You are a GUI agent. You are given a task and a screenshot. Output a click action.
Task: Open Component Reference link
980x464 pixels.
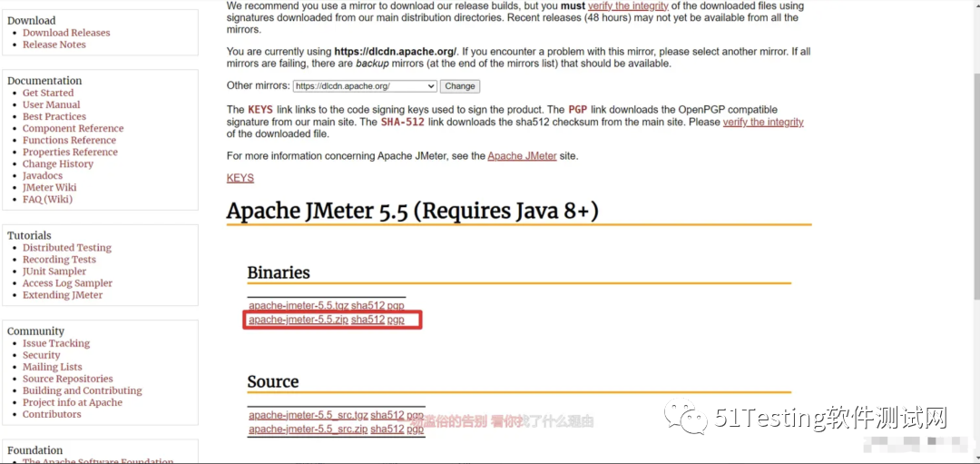pyautogui.click(x=73, y=128)
